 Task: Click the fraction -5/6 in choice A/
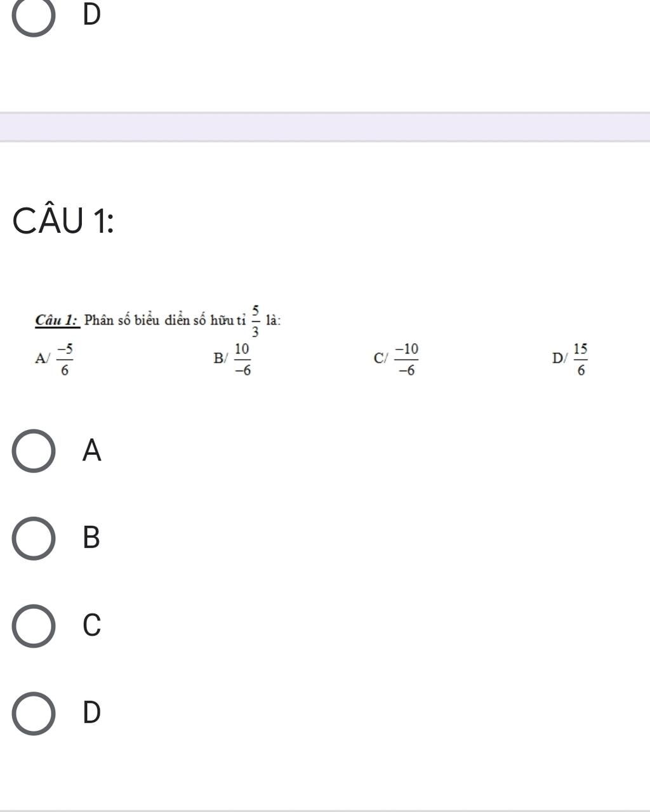pyautogui.click(x=65, y=360)
